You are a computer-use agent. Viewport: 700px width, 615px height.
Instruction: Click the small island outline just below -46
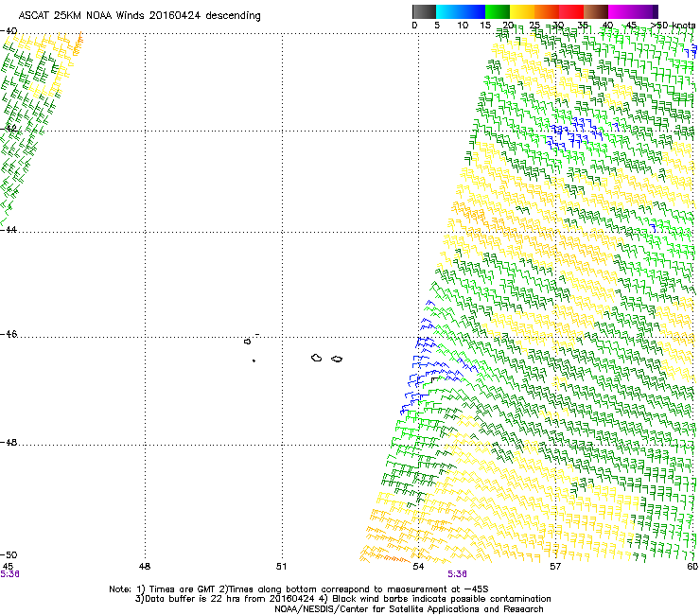tap(248, 342)
